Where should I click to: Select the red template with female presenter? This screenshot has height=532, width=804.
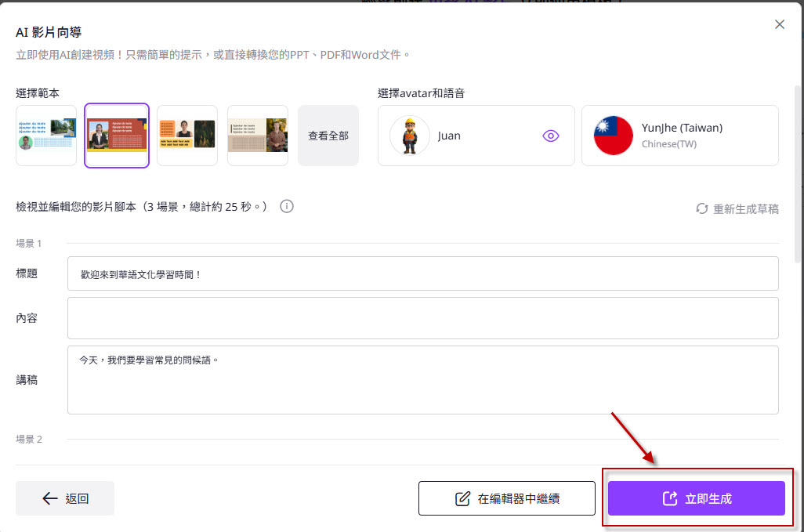point(117,136)
